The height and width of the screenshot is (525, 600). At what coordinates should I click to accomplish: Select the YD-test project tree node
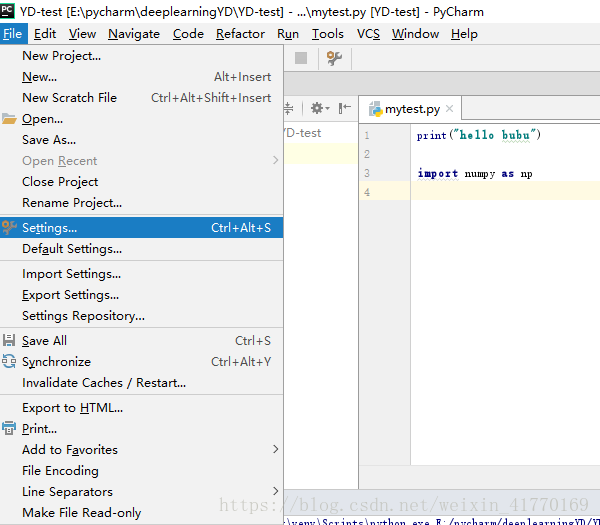302,133
